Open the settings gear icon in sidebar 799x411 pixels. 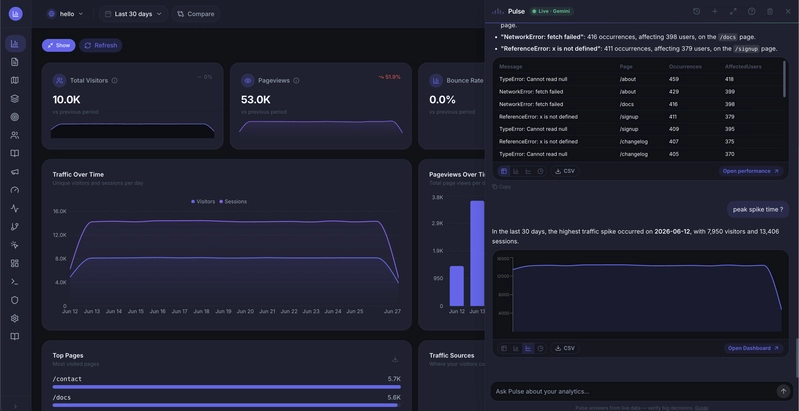[x=15, y=318]
